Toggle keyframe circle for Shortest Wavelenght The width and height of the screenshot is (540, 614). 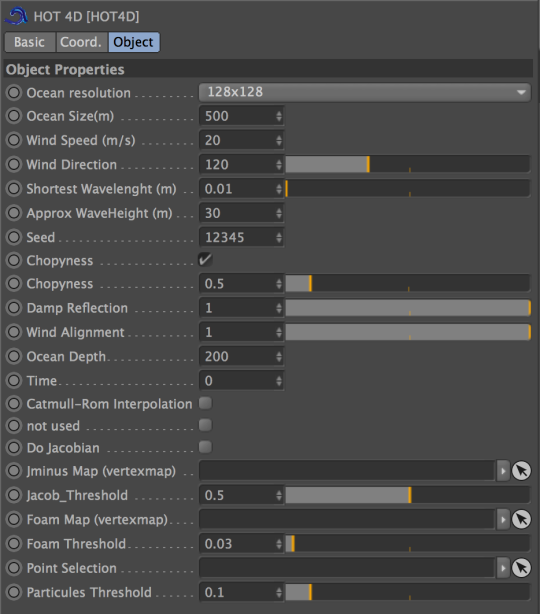point(14,189)
